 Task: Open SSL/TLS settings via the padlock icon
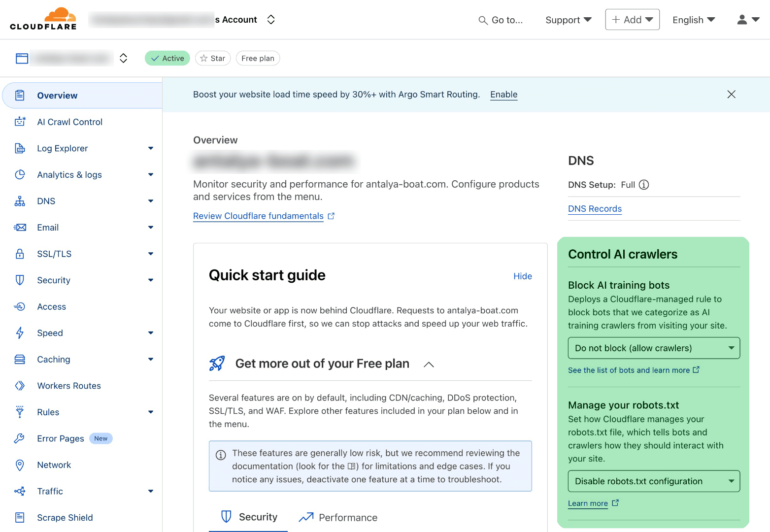pos(20,254)
